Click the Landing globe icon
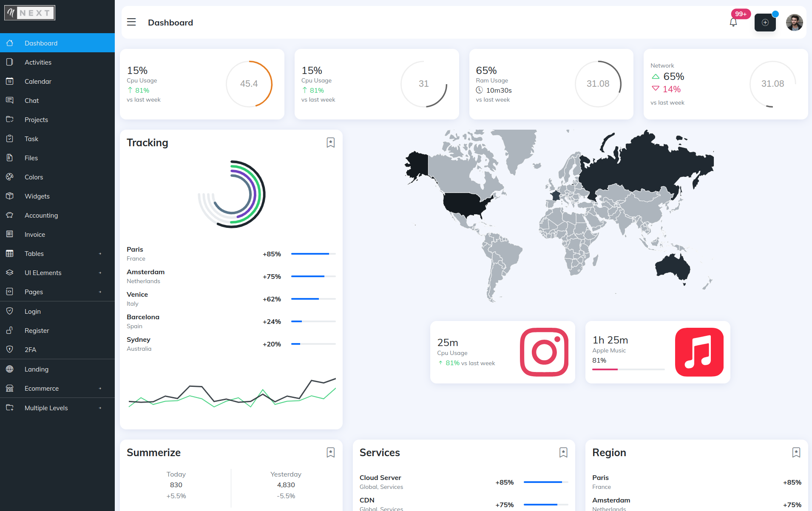This screenshot has height=511, width=812. (10, 369)
